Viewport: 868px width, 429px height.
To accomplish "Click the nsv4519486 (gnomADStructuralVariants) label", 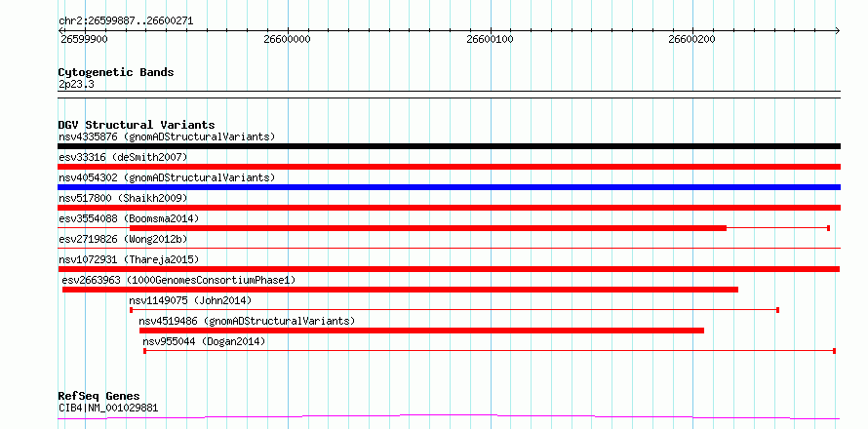I will pos(247,321).
